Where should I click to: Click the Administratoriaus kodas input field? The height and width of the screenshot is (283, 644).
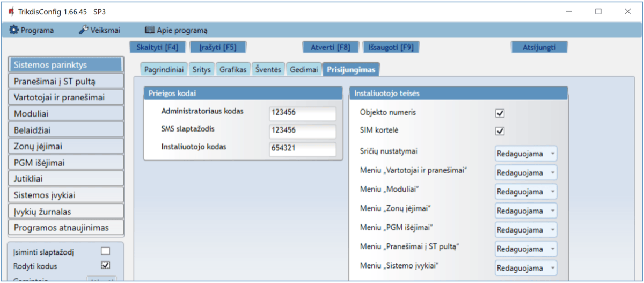click(302, 113)
